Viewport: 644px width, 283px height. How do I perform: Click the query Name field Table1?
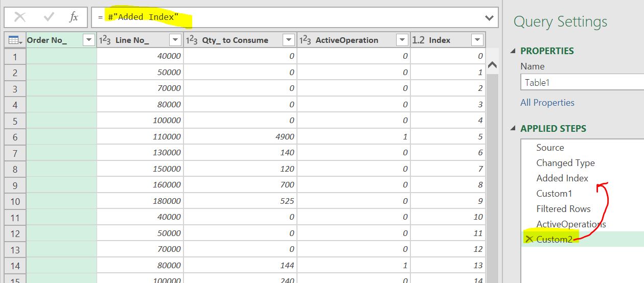582,82
